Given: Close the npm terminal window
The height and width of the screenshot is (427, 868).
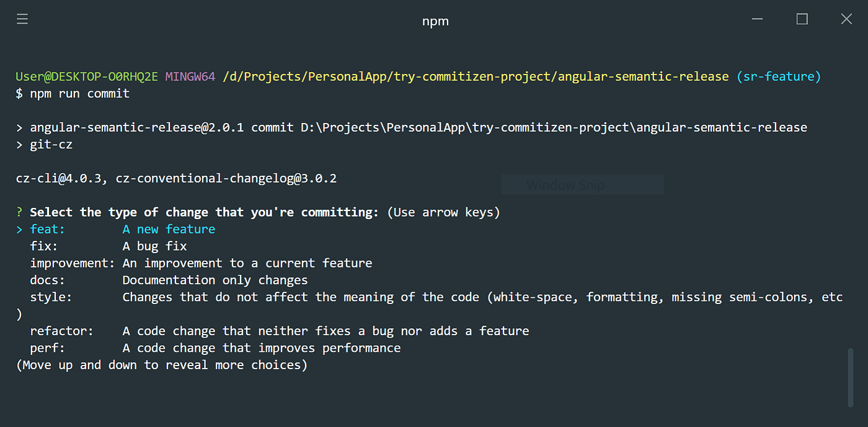Looking at the screenshot, I should click(x=846, y=19).
